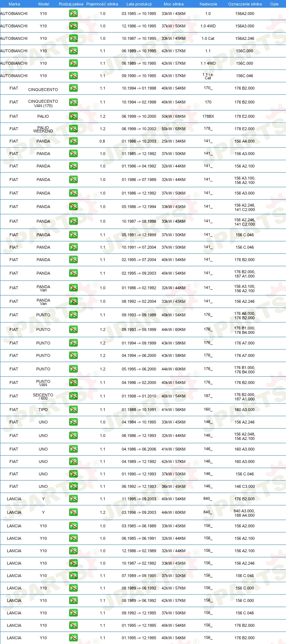Click the Marka column header
This screenshot has width=286, height=644.
[x=14, y=4]
